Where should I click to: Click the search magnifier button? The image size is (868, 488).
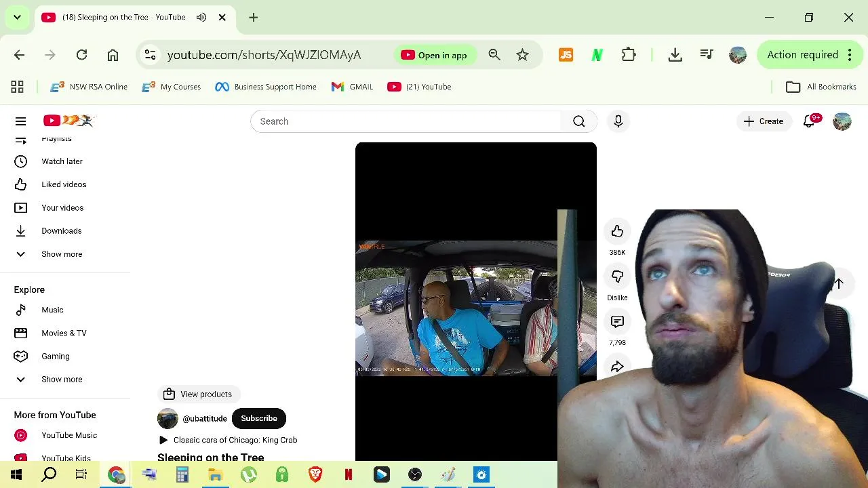(x=578, y=121)
